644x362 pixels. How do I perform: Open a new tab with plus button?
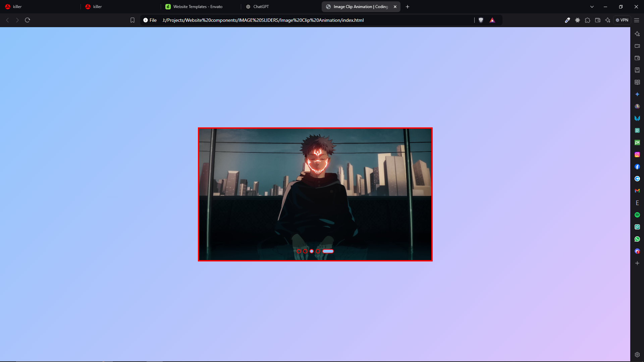408,7
